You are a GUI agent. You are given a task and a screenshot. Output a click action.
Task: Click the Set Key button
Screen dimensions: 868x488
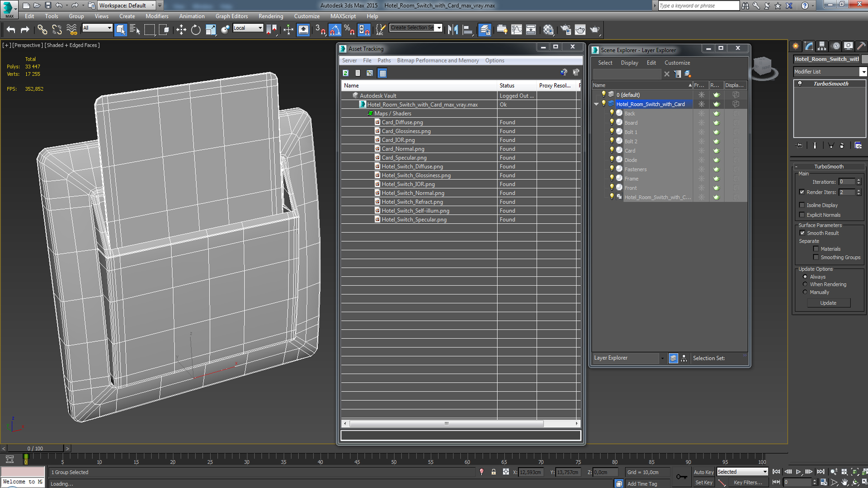click(703, 483)
